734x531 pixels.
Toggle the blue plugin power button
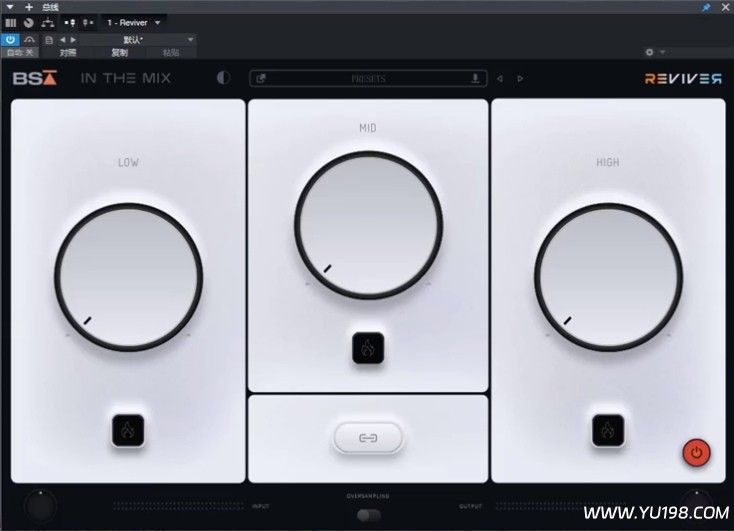[x=10, y=40]
